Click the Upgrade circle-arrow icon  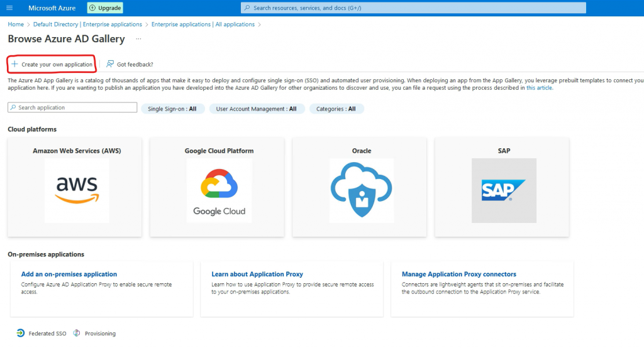[x=92, y=8]
